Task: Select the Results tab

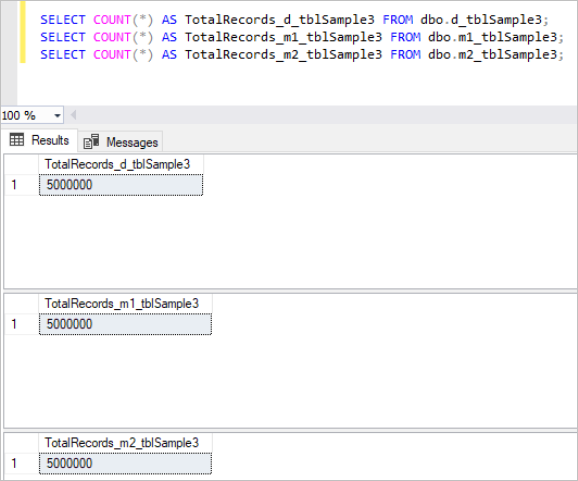Action: point(39,140)
